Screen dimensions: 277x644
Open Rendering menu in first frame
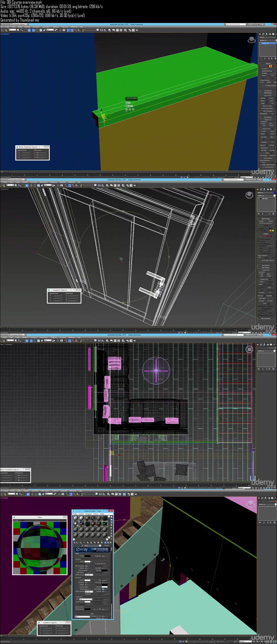pyautogui.click(x=56, y=27)
